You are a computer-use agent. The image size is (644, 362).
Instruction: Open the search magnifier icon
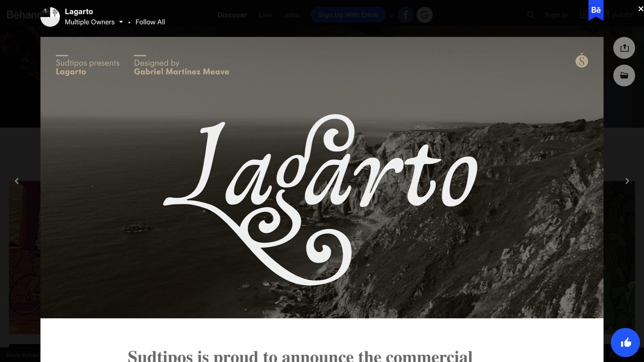(531, 15)
